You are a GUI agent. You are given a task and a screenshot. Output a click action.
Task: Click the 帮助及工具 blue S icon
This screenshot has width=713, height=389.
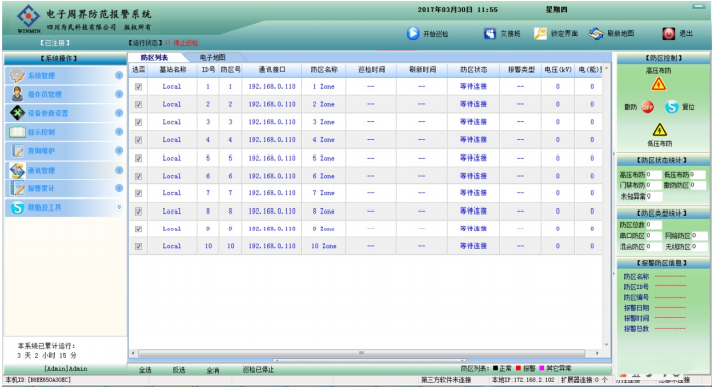click(x=17, y=207)
